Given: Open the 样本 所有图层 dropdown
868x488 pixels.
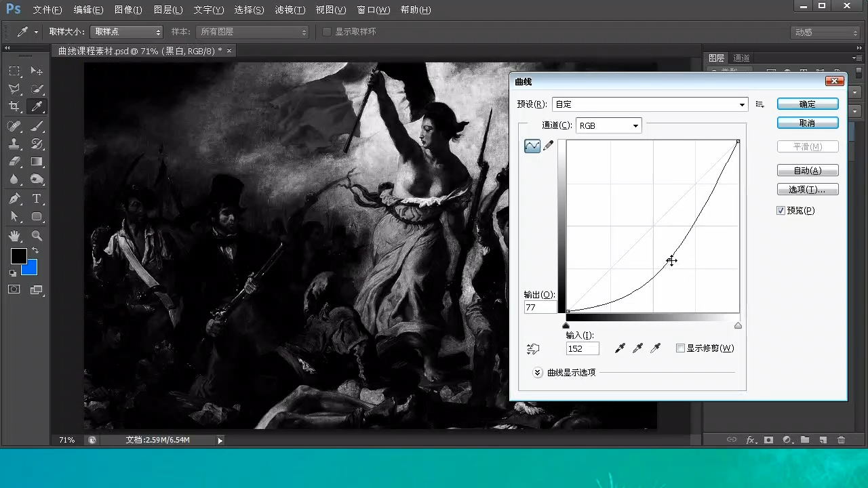Looking at the screenshot, I should pos(252,32).
